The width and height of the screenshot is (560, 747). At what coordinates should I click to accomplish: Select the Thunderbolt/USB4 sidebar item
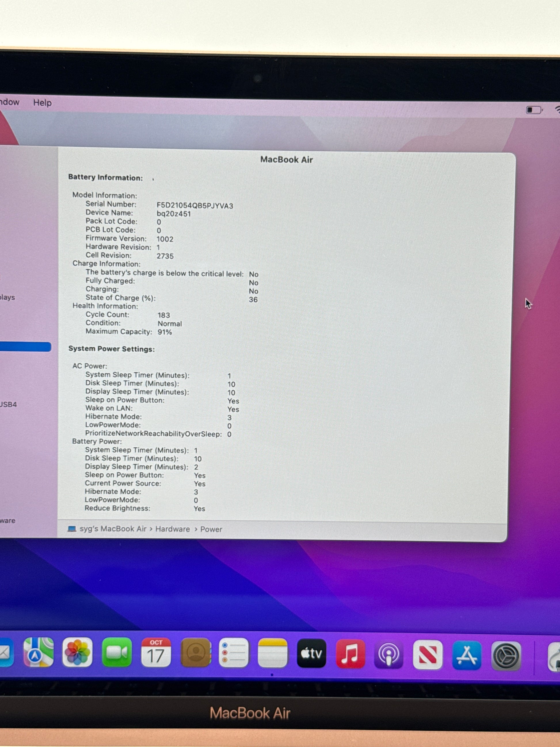pyautogui.click(x=8, y=404)
